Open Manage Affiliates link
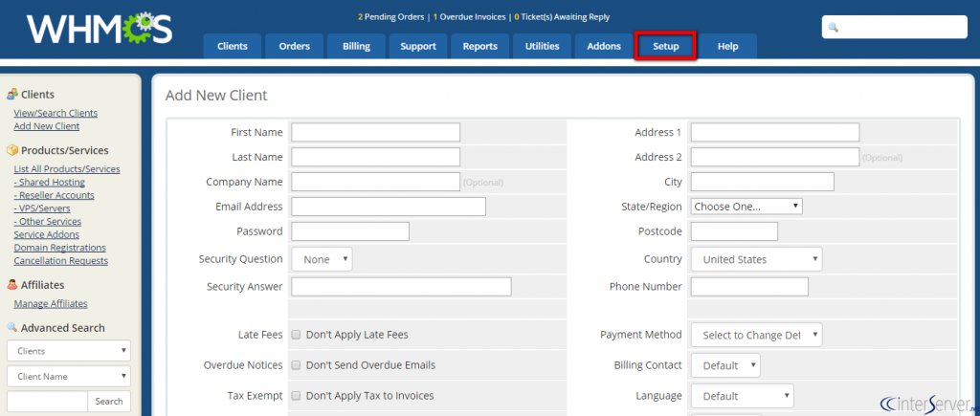Screen dimensions: 980x416 (51, 304)
